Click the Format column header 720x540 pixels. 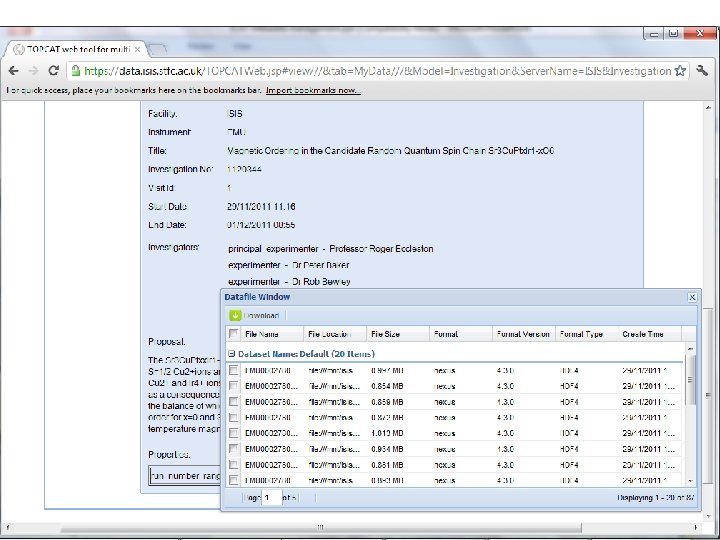(461, 334)
